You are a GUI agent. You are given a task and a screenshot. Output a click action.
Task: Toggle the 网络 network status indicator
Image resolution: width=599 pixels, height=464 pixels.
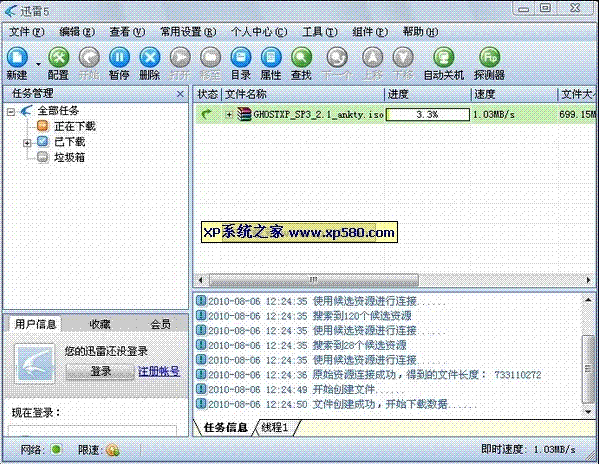[x=56, y=449]
